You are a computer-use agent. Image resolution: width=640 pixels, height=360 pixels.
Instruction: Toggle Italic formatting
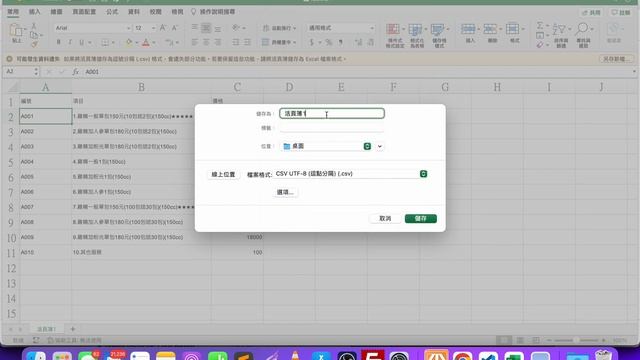[70, 42]
